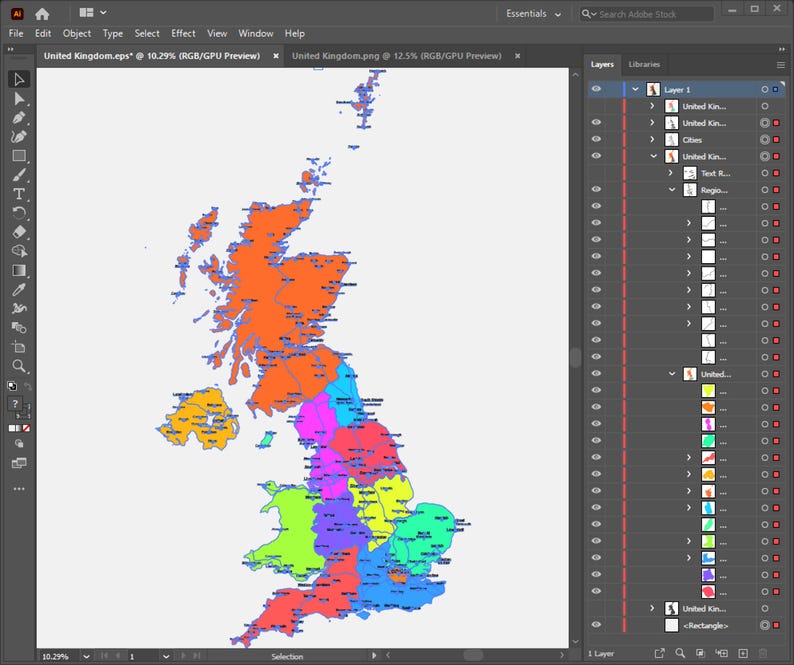This screenshot has height=665, width=794.
Task: Toggle eye of yellow shape sublayer
Action: [596, 390]
